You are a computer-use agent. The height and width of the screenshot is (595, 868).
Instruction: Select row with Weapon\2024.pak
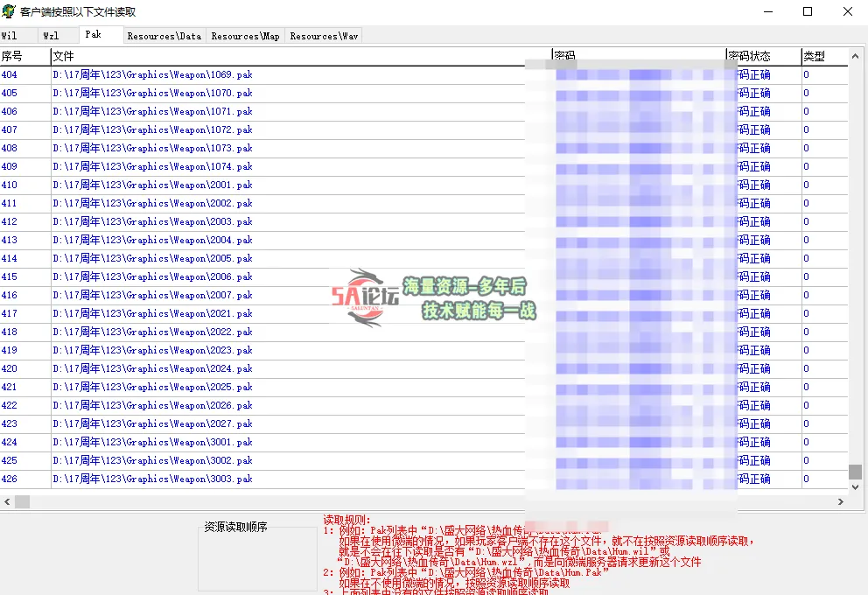[424, 368]
